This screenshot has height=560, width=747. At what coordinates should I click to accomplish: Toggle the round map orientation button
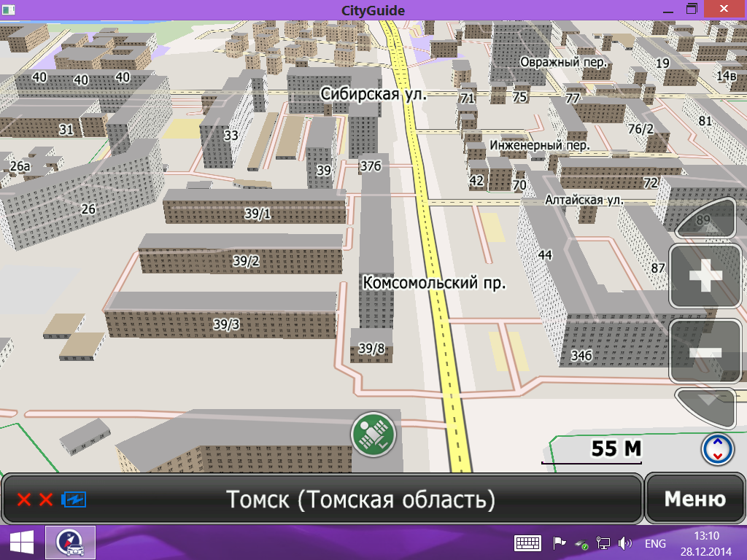pyautogui.click(x=718, y=448)
